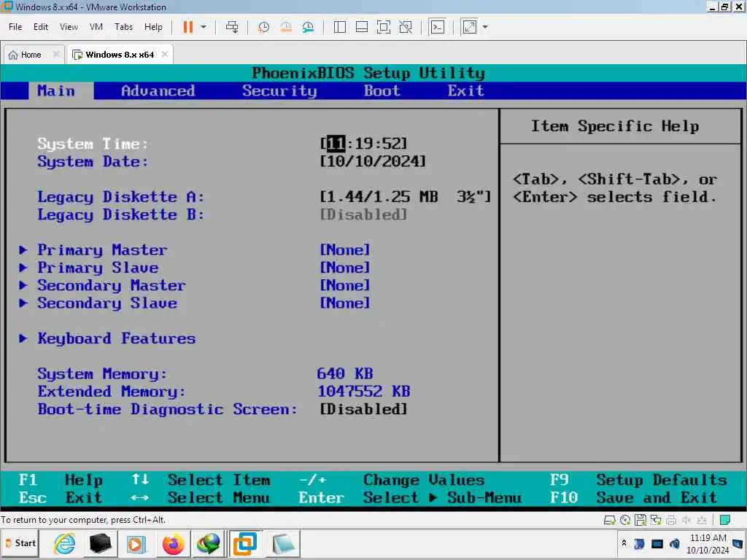Take a snapshot of this virtual machine
Image resolution: width=747 pixels, height=560 pixels.
263,27
